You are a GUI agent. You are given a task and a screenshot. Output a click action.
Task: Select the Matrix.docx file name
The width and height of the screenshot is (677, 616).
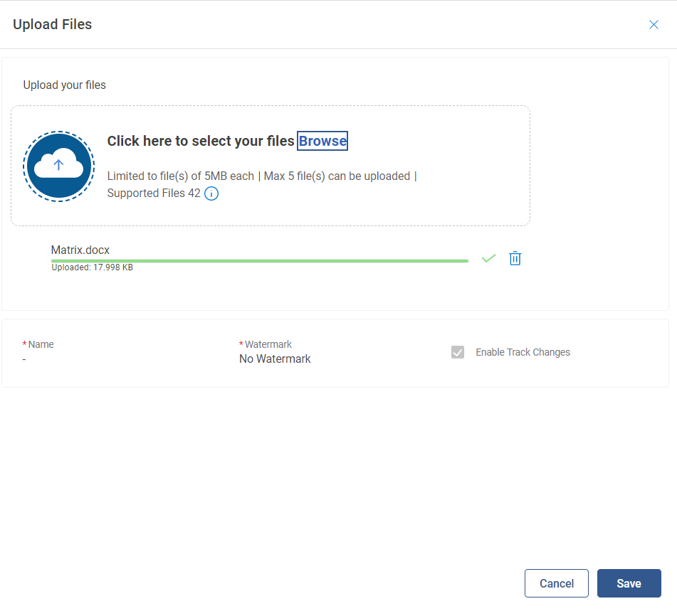tap(80, 250)
